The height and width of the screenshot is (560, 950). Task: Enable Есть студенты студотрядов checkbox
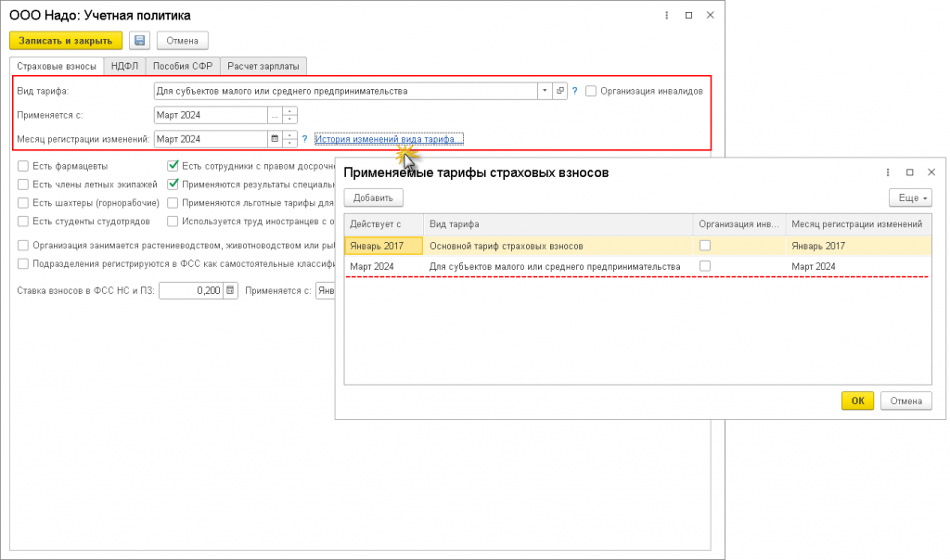pyautogui.click(x=23, y=221)
